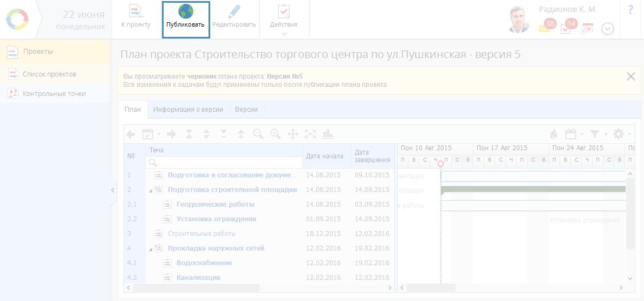
Task: Click the critical path flame icon
Action: tap(553, 134)
